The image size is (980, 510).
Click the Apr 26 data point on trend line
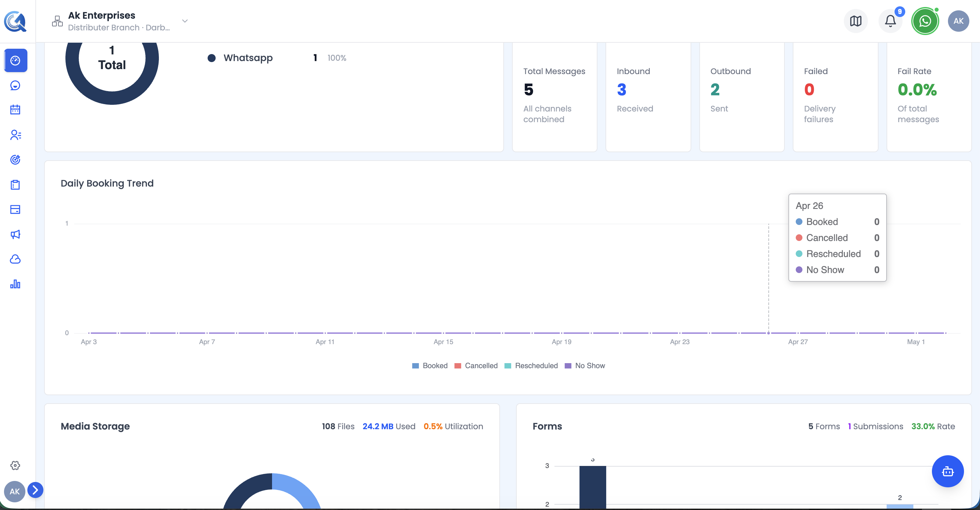point(768,333)
